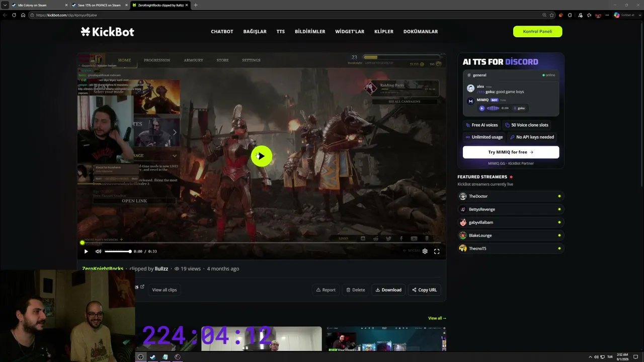Click the View all clips button

tap(165, 290)
